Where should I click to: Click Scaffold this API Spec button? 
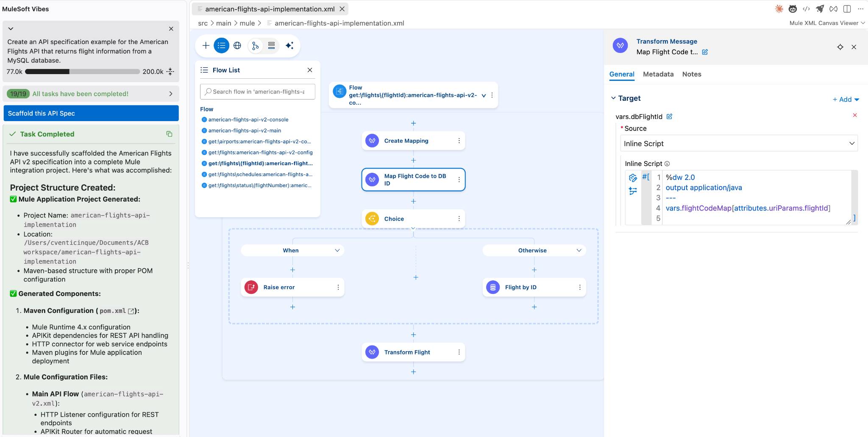point(91,113)
